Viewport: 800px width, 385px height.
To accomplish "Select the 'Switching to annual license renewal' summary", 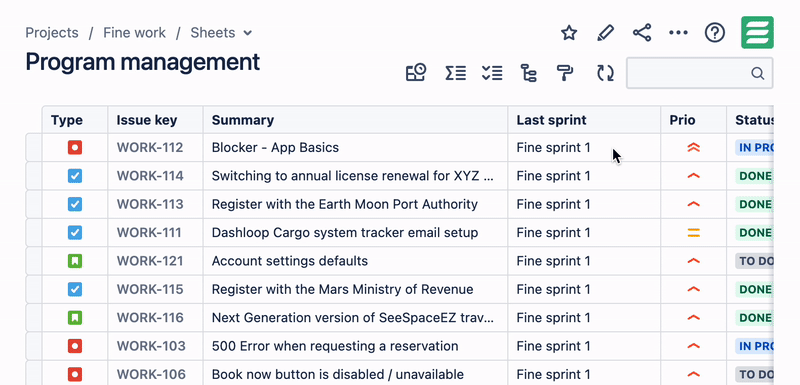I will point(353,176).
